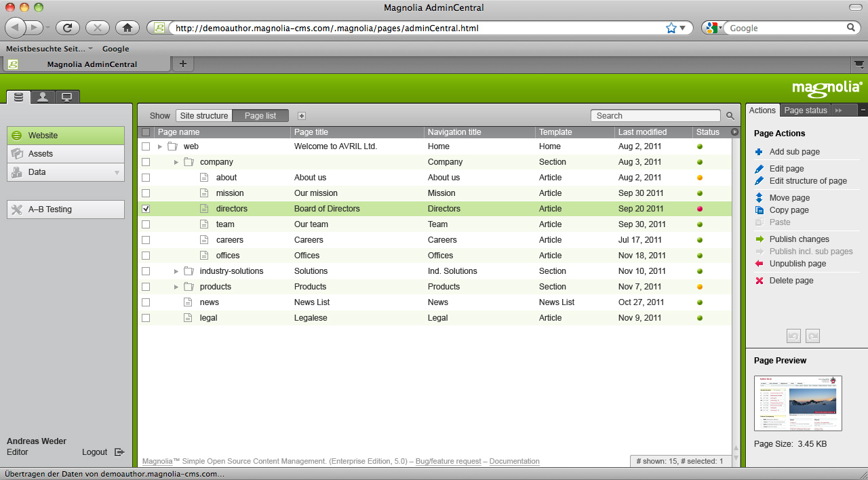This screenshot has width=868, height=480.
Task: Toggle the select-all checkbox in header
Action: (x=146, y=132)
